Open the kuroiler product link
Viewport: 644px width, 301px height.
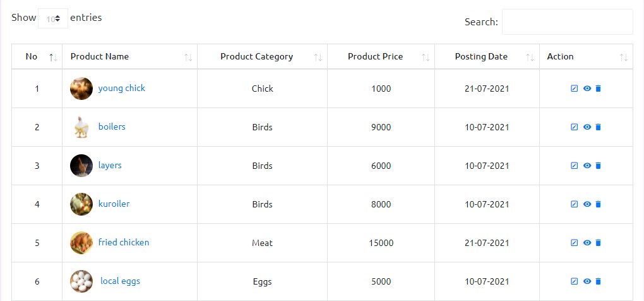tap(114, 204)
